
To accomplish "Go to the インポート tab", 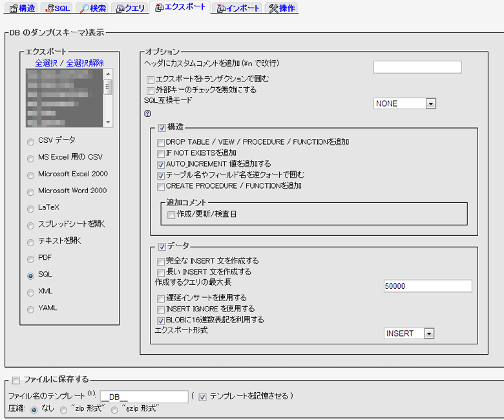I will (238, 8).
